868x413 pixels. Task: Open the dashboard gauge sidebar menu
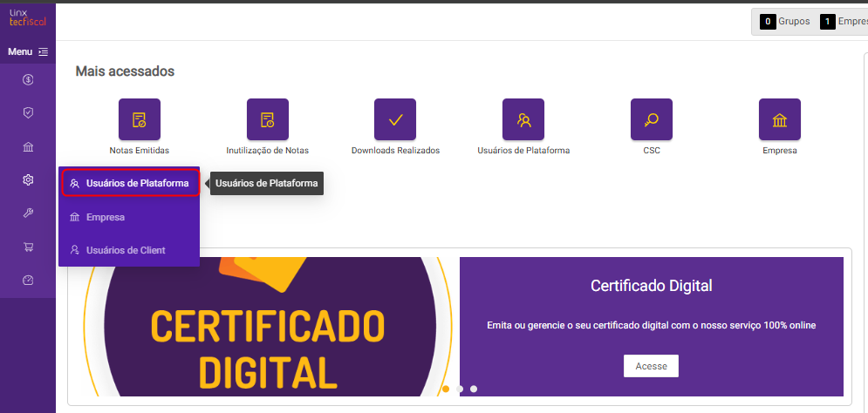[x=28, y=281]
